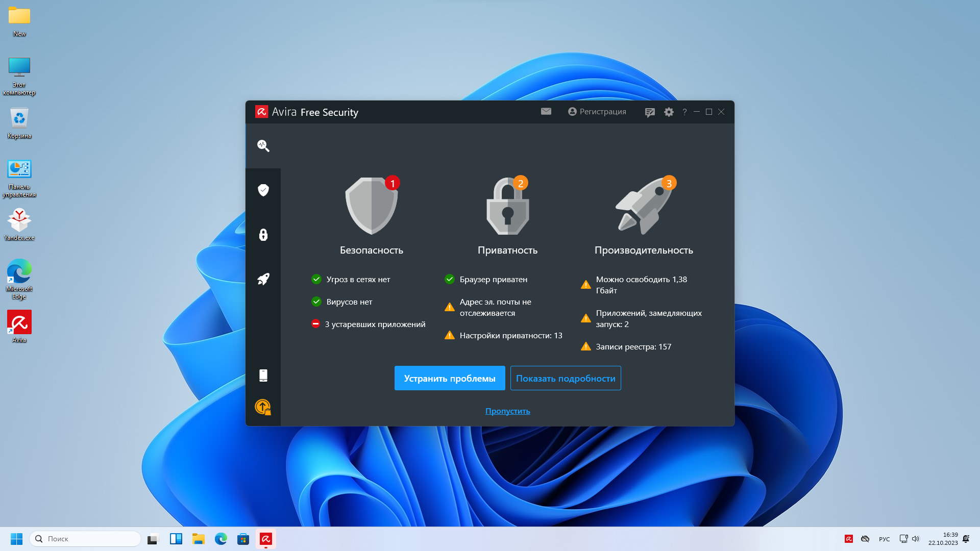Viewport: 980px width, 551px height.
Task: Open the Status smart scan sidebar icon
Action: [263, 146]
